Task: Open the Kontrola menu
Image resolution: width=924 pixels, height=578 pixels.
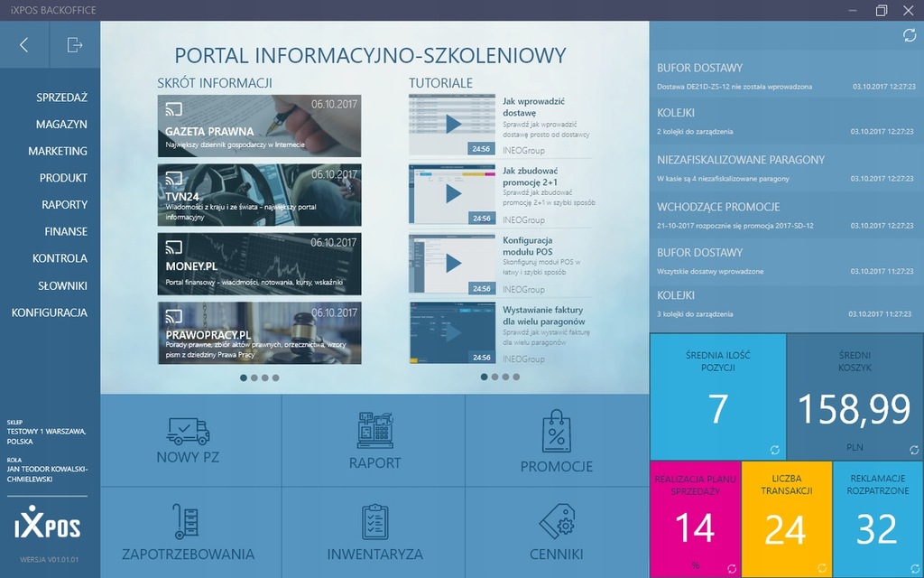Action: click(x=60, y=258)
